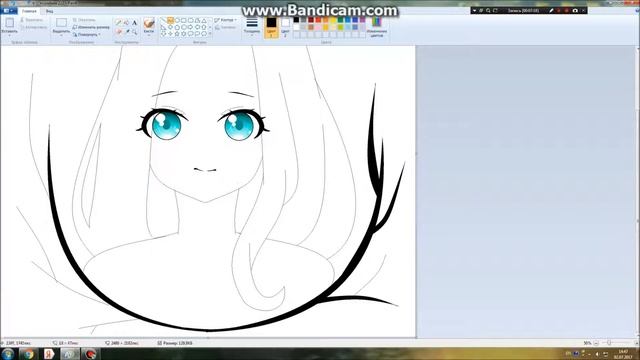Screen dimensions: 640x360
Task: Switch to Paint in the taskbar
Action: [70, 354]
